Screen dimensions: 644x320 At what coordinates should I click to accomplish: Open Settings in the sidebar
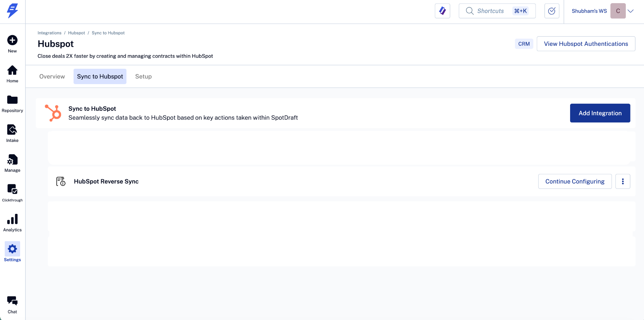coord(12,252)
